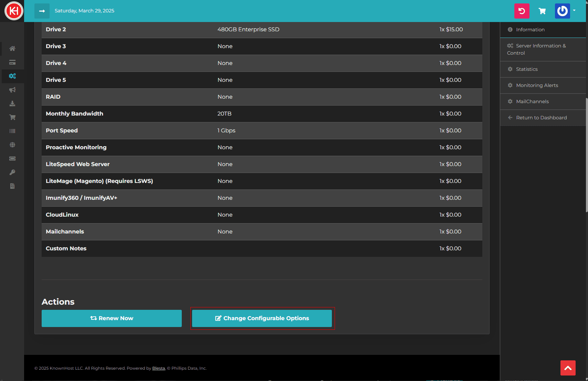The image size is (588, 381).
Task: Open the dropdown caret beside power button
Action: pos(575,11)
